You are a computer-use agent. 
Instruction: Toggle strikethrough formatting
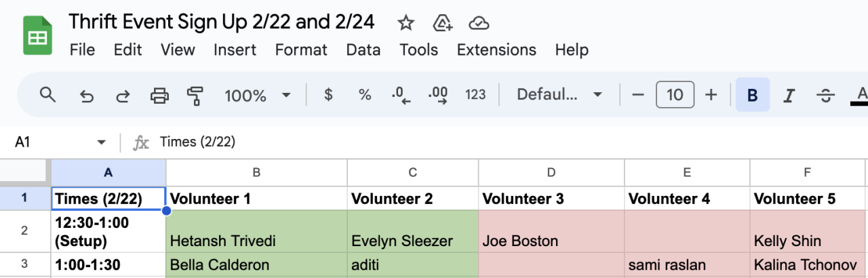pyautogui.click(x=825, y=96)
